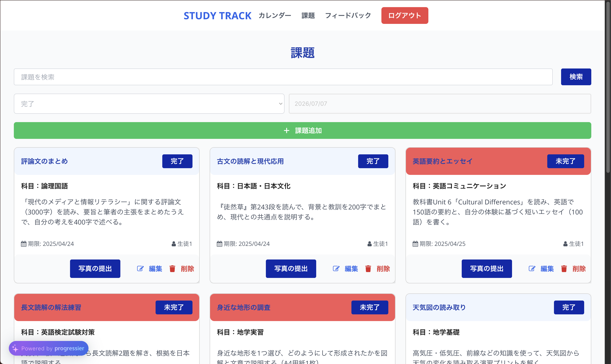Click 編集 text on 評論文のまとめ card
The width and height of the screenshot is (611, 364).
coord(155,268)
